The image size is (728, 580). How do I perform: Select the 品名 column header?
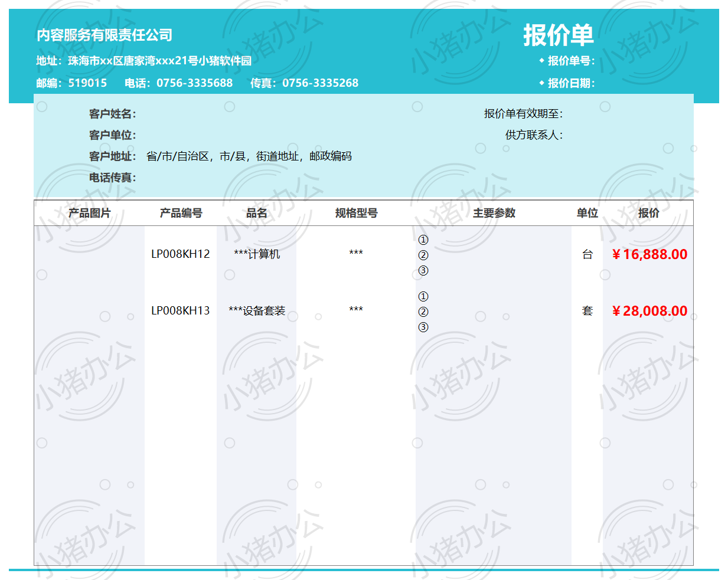click(257, 213)
